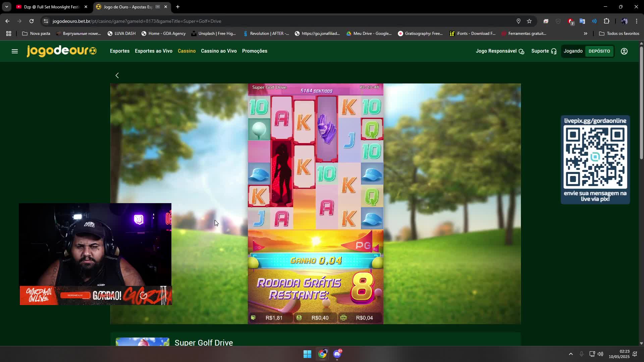644x362 pixels.
Task: Open the Chrome profile avatar
Action: pos(624,21)
